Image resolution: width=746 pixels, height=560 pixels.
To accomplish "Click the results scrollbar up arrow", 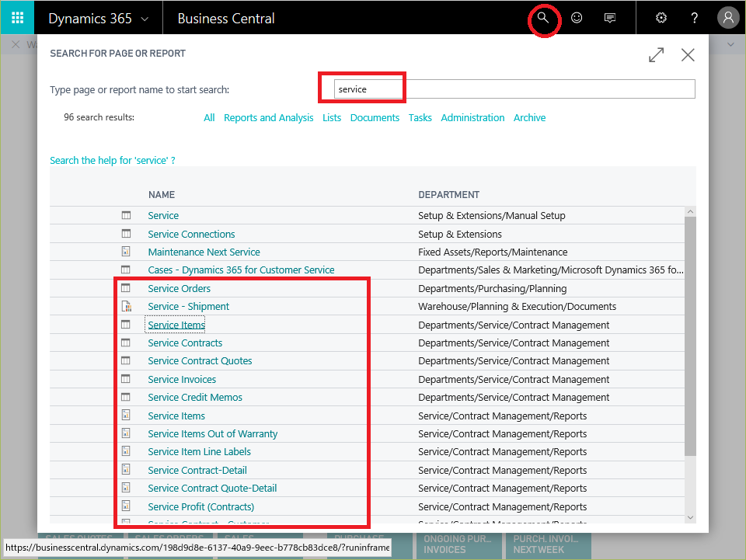I will [x=690, y=211].
